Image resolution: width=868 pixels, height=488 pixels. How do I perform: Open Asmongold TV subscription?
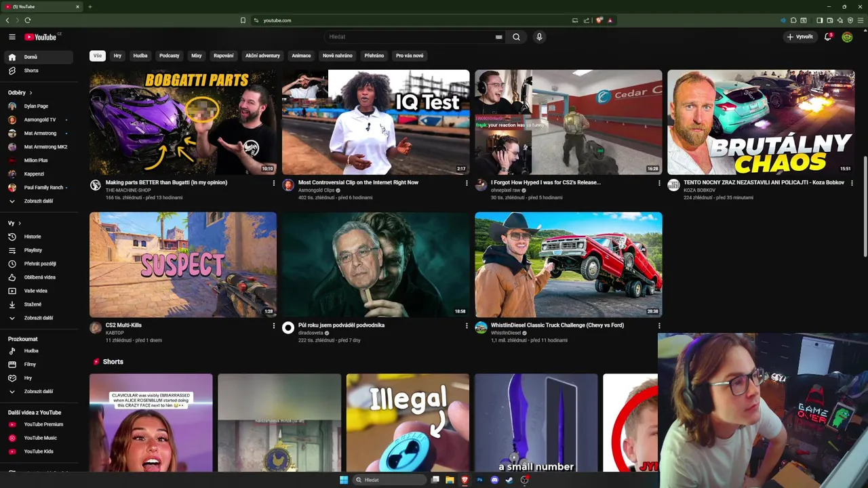[38, 120]
